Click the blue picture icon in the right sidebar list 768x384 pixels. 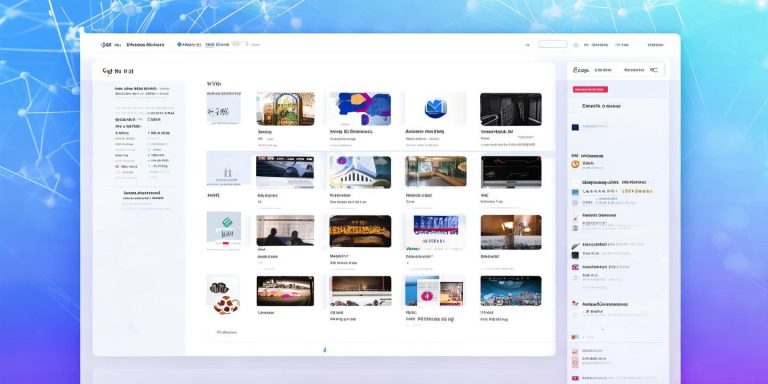pos(576,192)
